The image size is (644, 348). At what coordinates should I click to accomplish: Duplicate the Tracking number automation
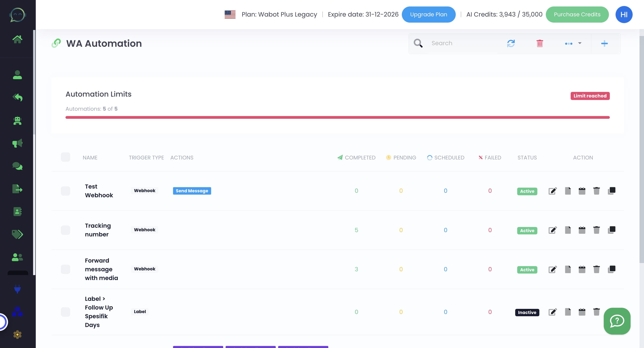[612, 230]
